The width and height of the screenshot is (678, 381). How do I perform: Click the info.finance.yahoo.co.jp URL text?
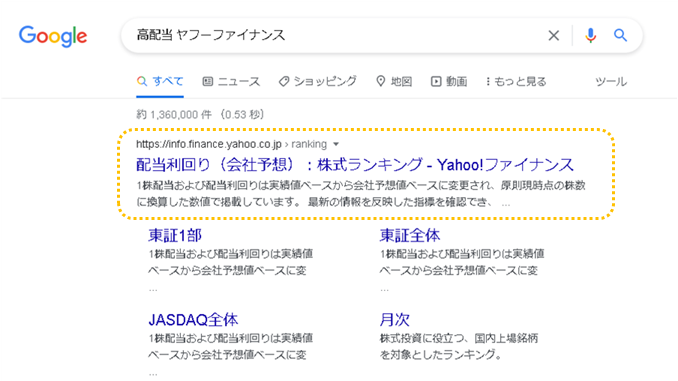[x=209, y=144]
